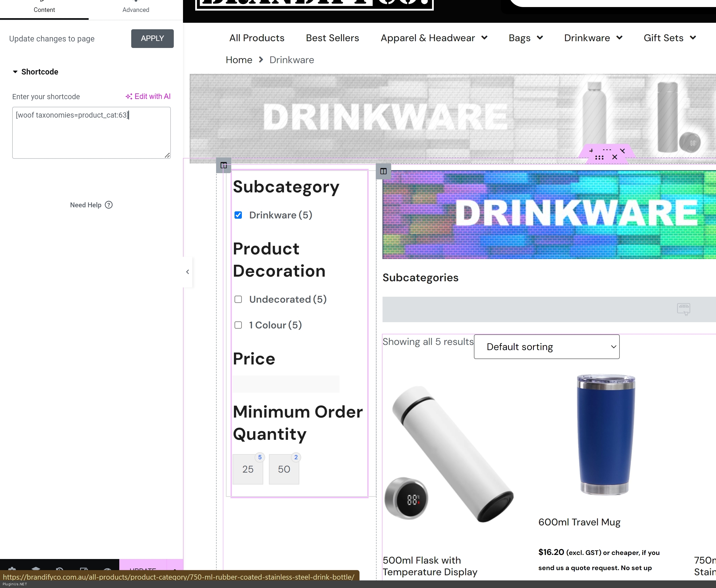Switch to the Advanced tab

[x=136, y=9]
